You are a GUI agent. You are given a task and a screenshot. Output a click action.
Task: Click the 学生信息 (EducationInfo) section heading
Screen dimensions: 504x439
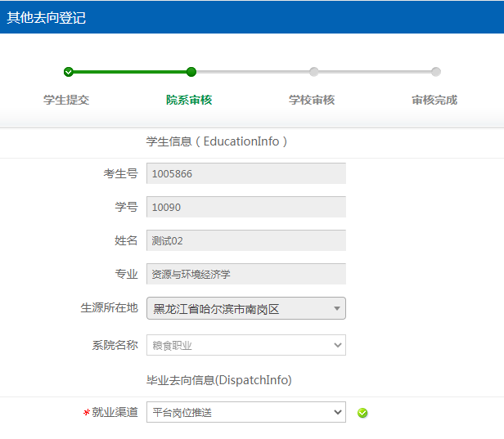tap(217, 141)
